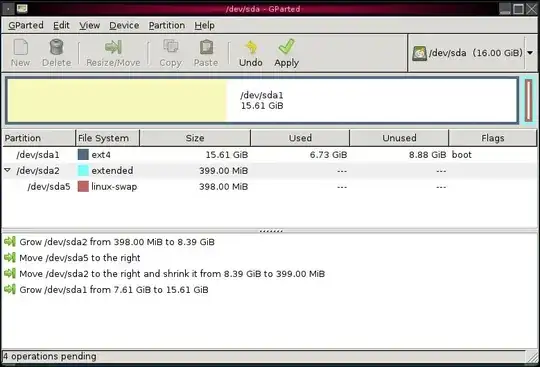The image size is (540, 367).
Task: Sort by the Size column header
Action: (195, 138)
